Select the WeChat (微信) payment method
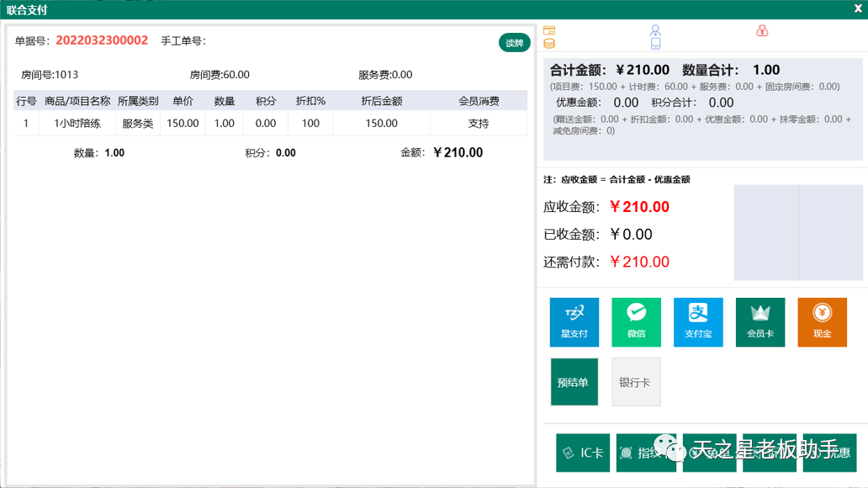The image size is (868, 488). click(636, 322)
